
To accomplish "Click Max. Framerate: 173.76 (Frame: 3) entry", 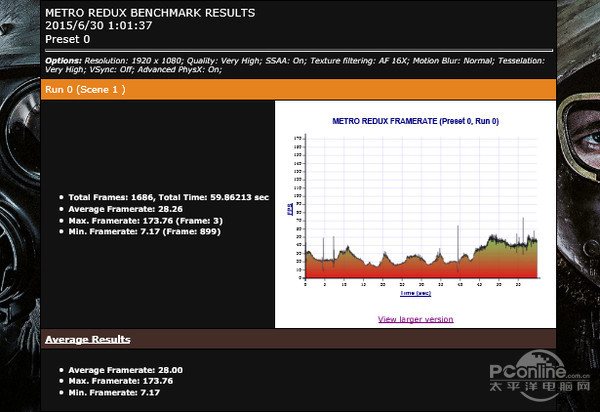I will tap(145, 221).
